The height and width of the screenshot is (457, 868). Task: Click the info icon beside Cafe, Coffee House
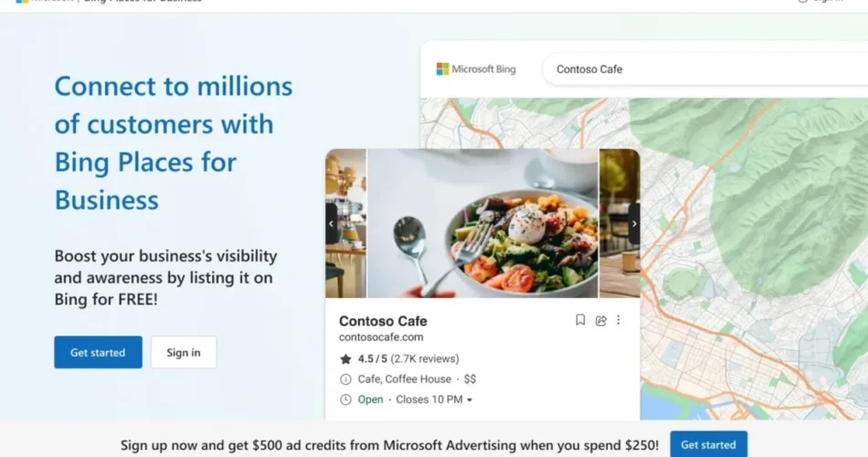[x=345, y=379]
